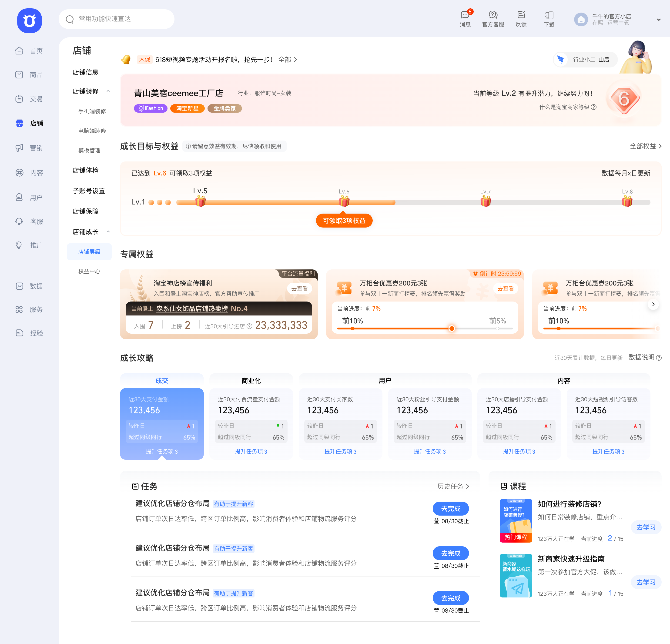Screen dimensions: 670x644
Task: Open 子账号设置 menu item
Action: (89, 191)
